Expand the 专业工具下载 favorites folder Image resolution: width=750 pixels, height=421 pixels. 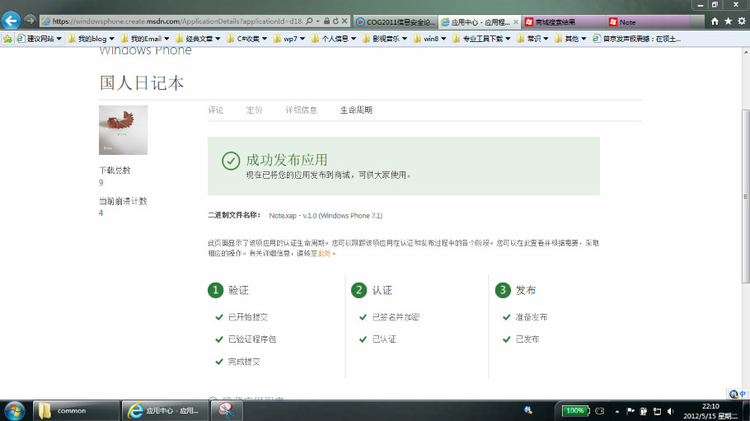[482, 39]
